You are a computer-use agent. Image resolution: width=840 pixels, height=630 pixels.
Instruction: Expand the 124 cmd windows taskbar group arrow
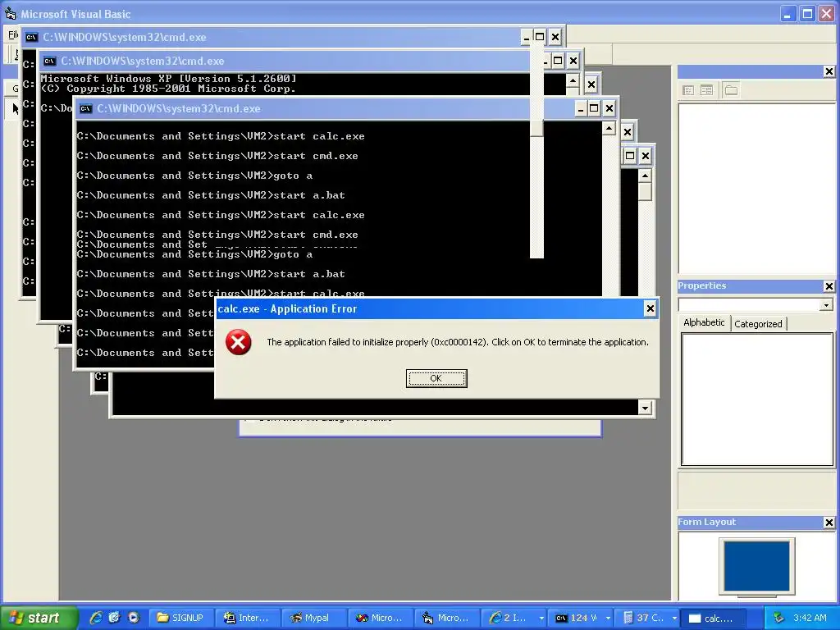click(x=608, y=618)
